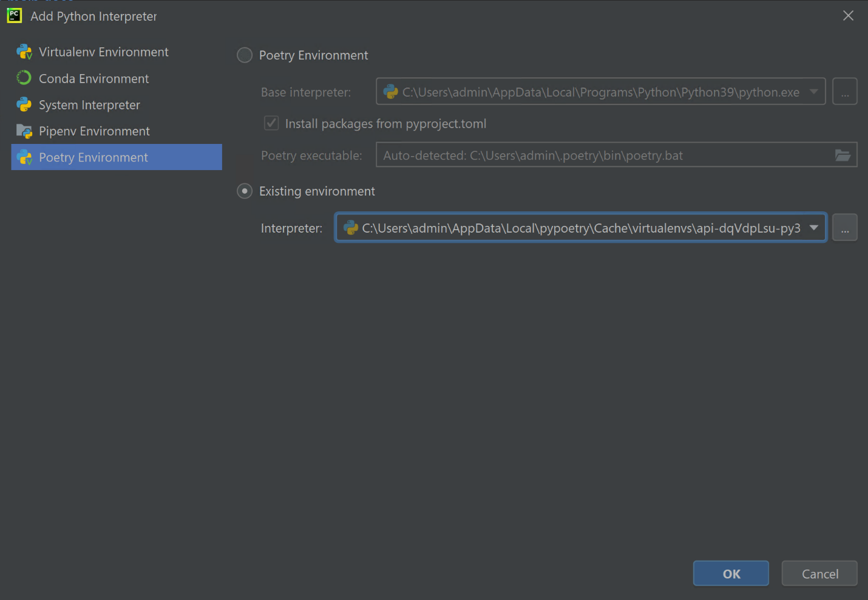Click the Poetry executable path field
This screenshot has width=868, height=600.
click(617, 155)
